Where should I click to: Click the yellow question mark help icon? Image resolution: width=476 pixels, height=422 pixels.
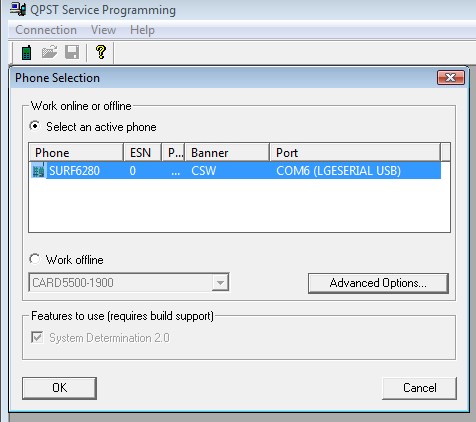(101, 52)
